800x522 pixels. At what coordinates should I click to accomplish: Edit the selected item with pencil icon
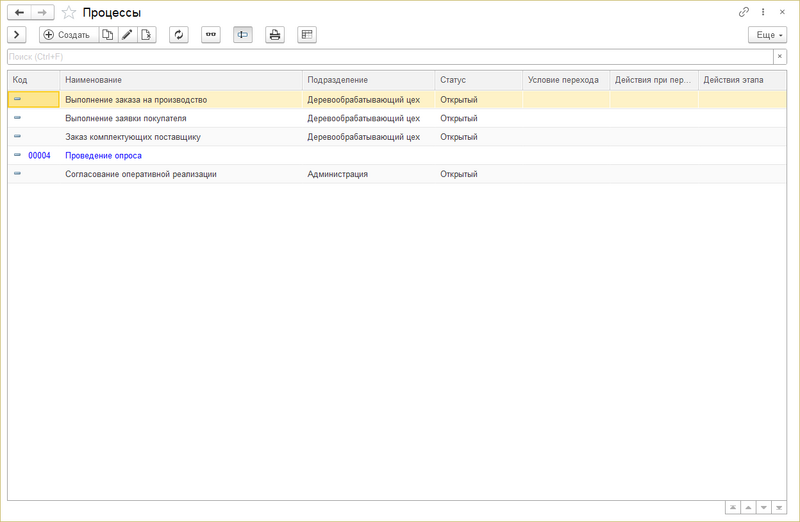click(x=127, y=35)
